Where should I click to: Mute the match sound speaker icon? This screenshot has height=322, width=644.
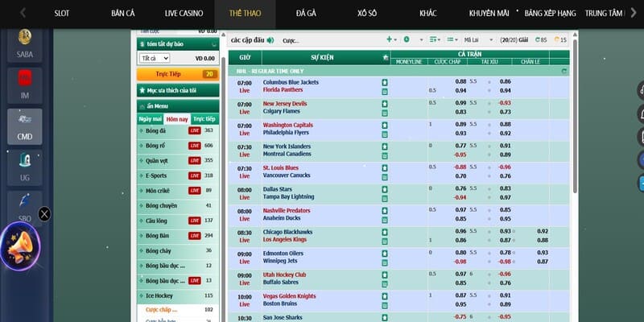pyautogui.click(x=270, y=40)
